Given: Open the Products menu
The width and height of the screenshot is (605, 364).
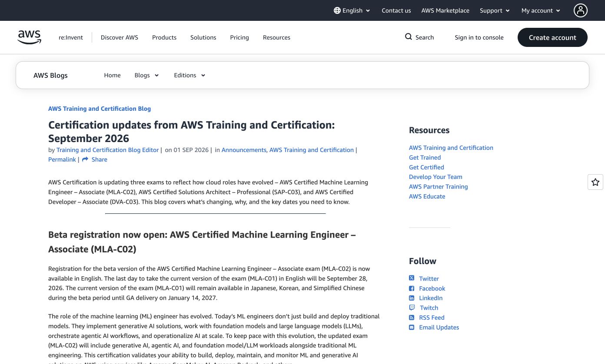Looking at the screenshot, I should pos(164,37).
